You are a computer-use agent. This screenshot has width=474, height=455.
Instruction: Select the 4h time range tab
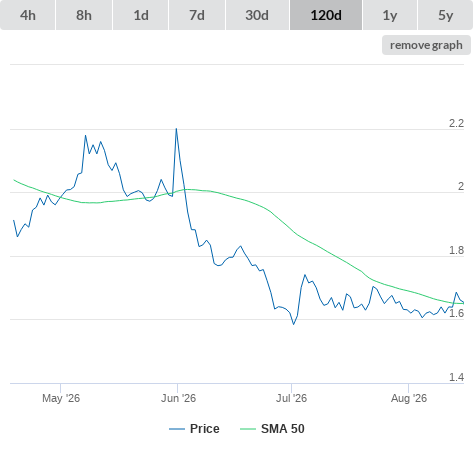coord(28,15)
